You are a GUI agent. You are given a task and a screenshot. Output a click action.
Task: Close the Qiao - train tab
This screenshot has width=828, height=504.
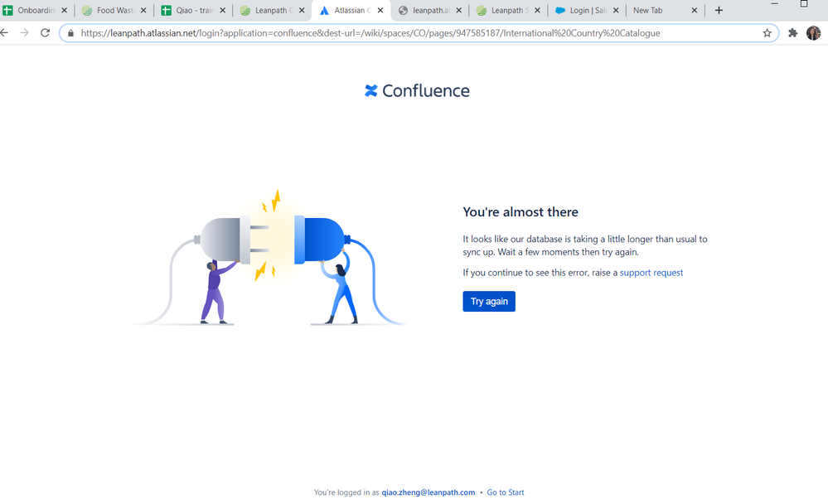[x=222, y=10]
